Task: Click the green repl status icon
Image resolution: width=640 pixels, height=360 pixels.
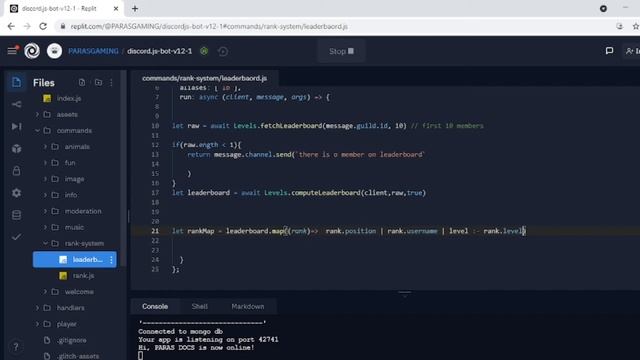Action: 204,51
